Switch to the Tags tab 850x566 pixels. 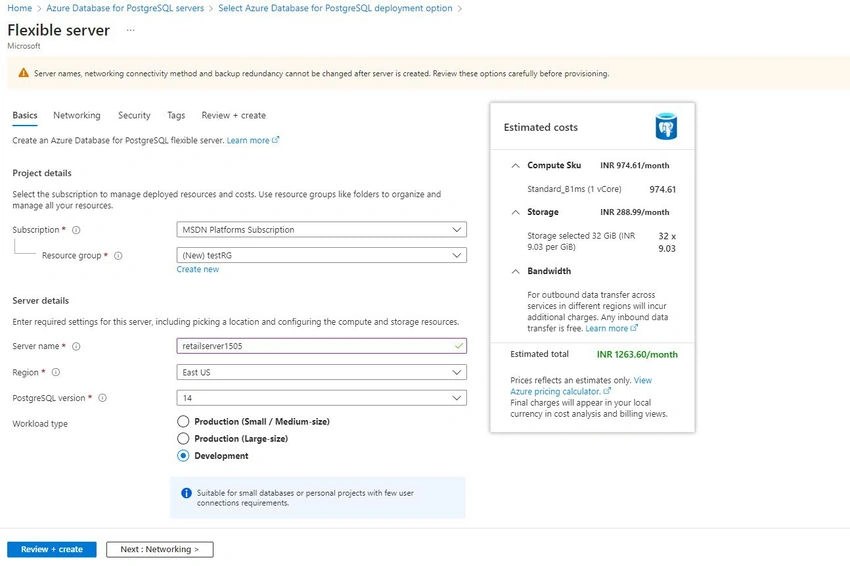tap(176, 115)
